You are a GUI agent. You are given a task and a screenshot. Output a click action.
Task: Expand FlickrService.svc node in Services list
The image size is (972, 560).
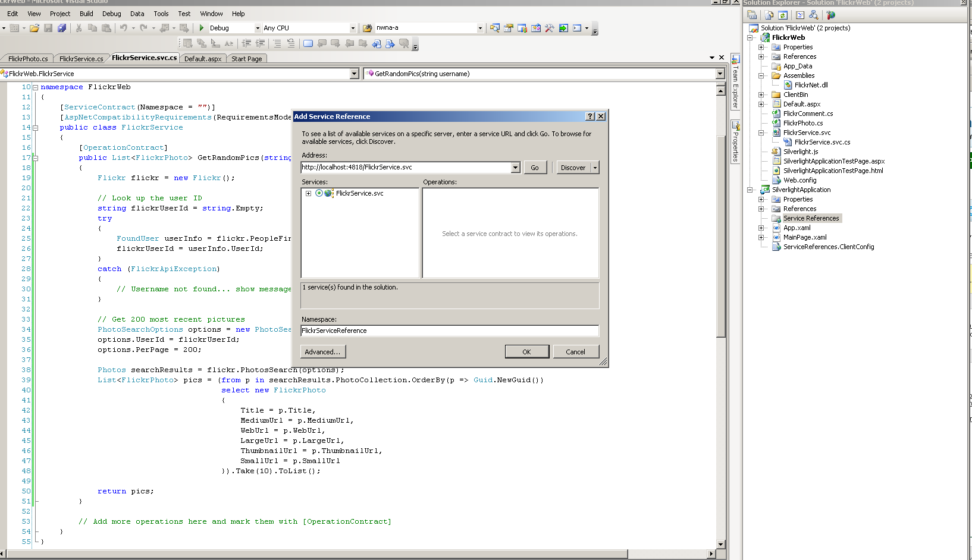coord(308,193)
